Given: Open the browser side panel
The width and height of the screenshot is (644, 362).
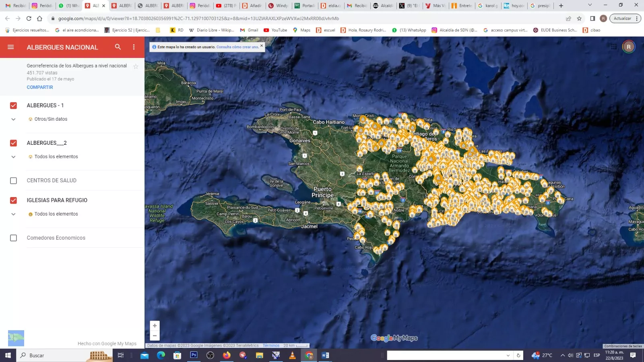Looking at the screenshot, I should pyautogui.click(x=592, y=19).
